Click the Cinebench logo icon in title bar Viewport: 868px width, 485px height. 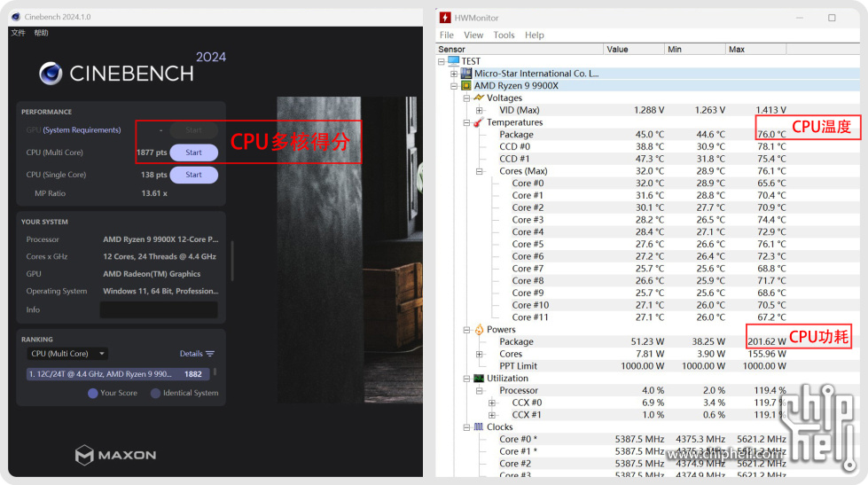15,17
